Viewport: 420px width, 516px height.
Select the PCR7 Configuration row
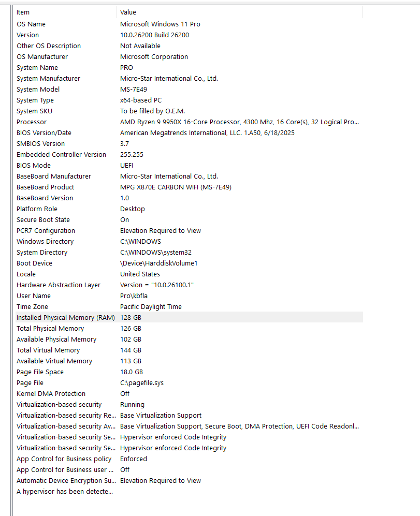tap(189, 230)
